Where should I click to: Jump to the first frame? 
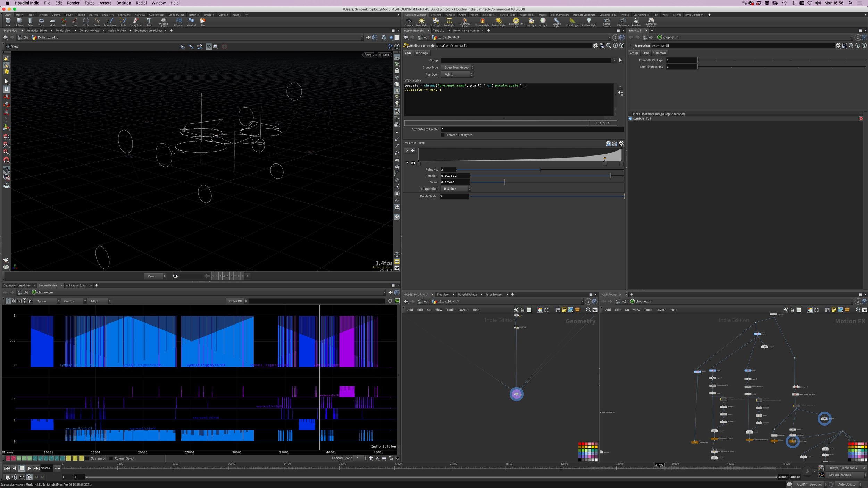click(7, 468)
